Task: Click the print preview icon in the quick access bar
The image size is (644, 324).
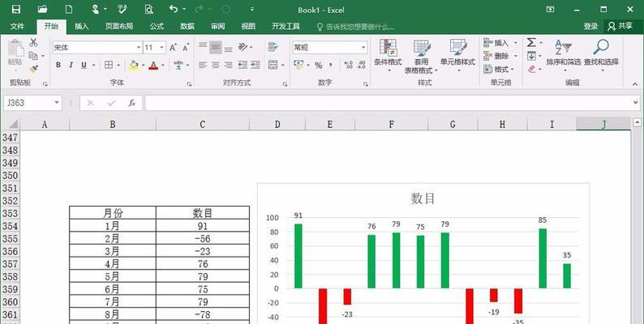Action: [148, 9]
